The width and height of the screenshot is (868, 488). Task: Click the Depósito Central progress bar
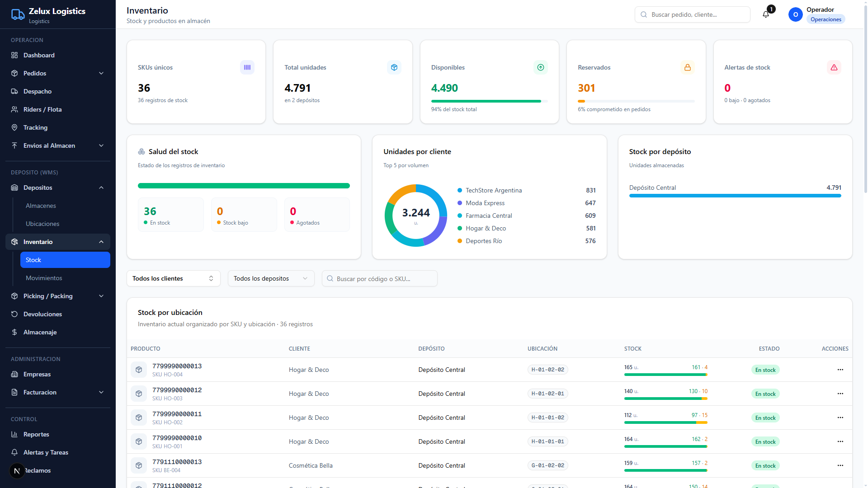735,196
